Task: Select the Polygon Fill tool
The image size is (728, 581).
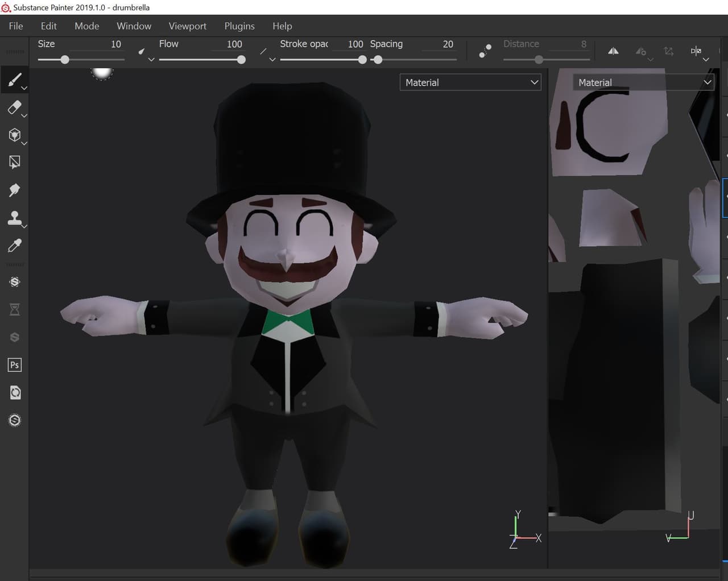Action: [x=14, y=162]
